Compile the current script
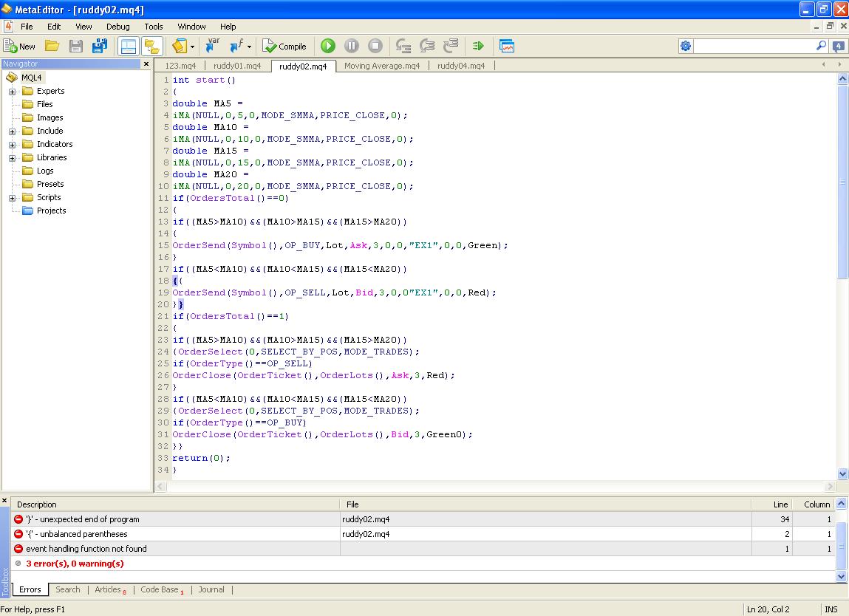Viewport: 849px width, 616px height. 284,47
